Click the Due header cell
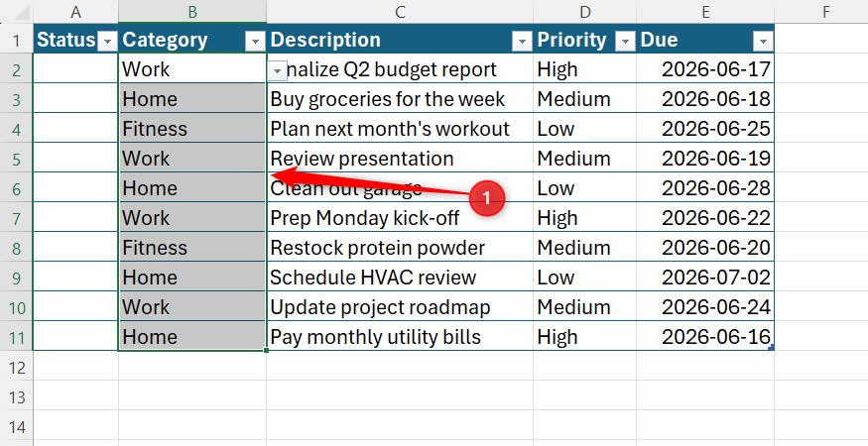The height and width of the screenshot is (446, 868). [705, 39]
